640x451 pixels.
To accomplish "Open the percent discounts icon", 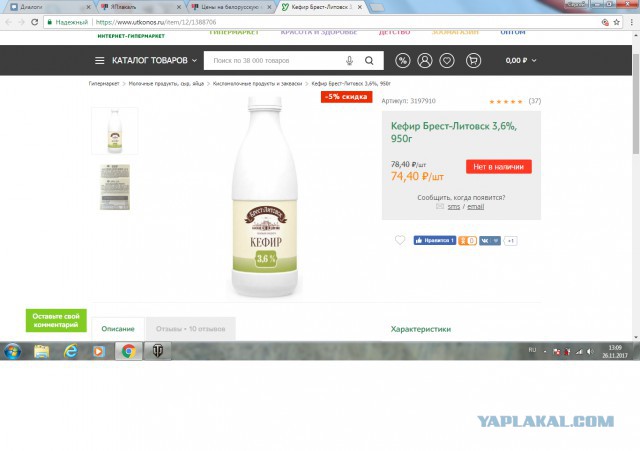I will tap(403, 61).
